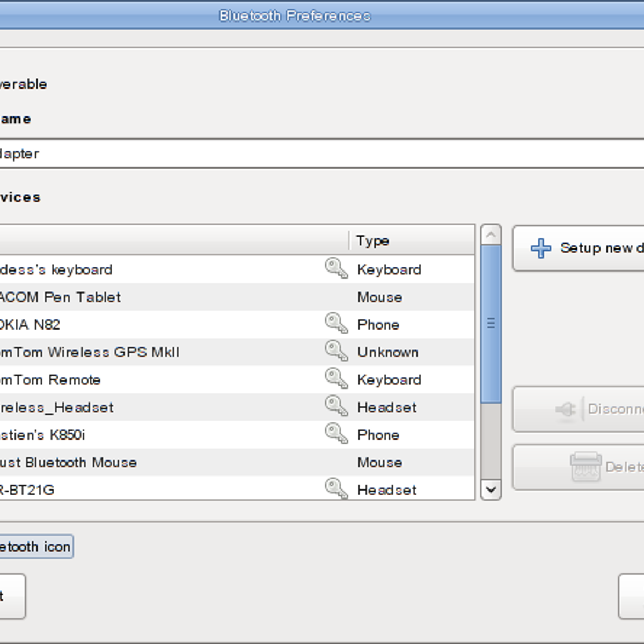Click the plug icon on the Disconnect button
Image resolution: width=644 pixels, height=644 pixels.
(566, 410)
